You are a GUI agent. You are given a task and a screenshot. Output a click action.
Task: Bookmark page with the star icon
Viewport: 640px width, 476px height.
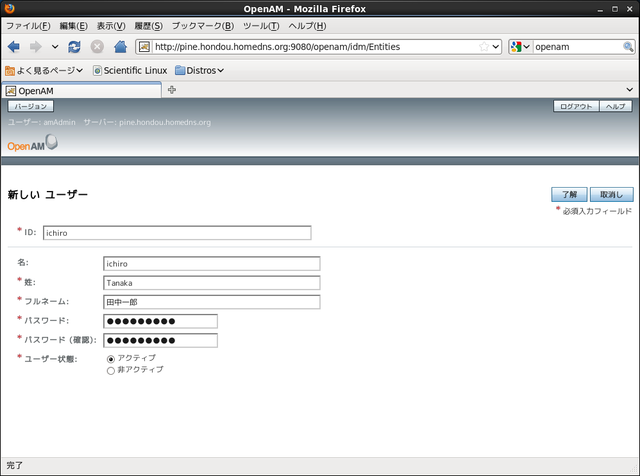[484, 47]
